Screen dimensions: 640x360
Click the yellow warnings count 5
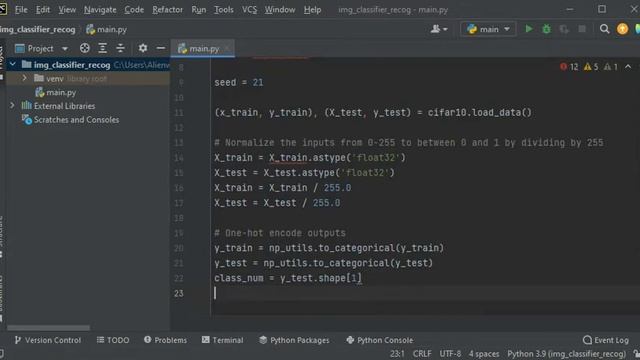coord(591,67)
